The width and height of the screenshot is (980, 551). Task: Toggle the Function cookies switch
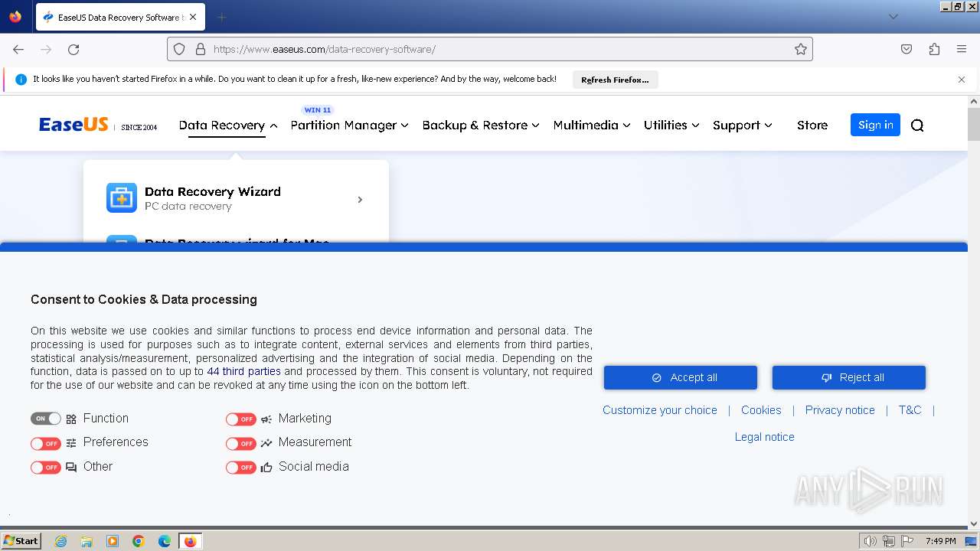(46, 419)
